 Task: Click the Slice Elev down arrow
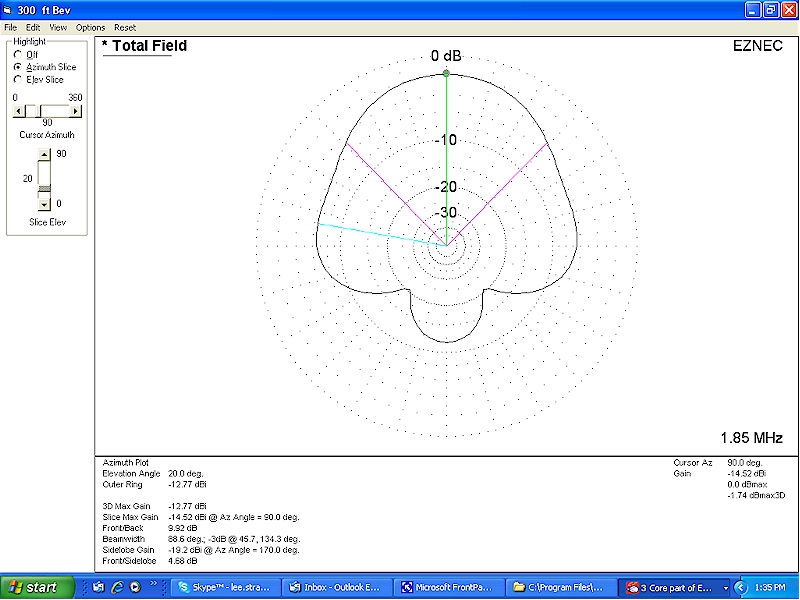point(43,204)
